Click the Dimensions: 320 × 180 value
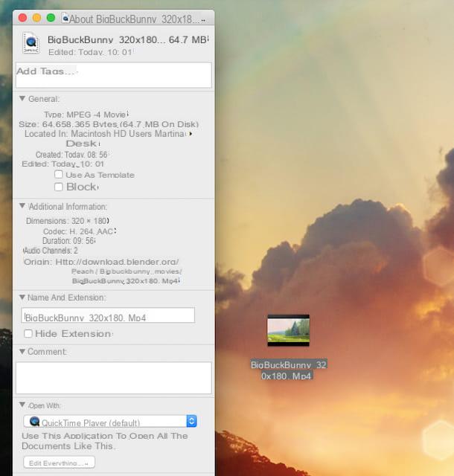 pos(68,221)
